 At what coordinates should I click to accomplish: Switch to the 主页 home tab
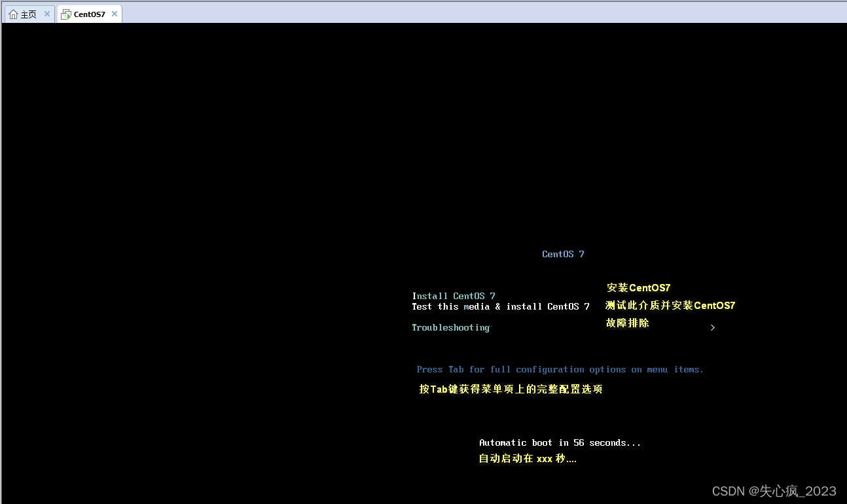(29, 14)
